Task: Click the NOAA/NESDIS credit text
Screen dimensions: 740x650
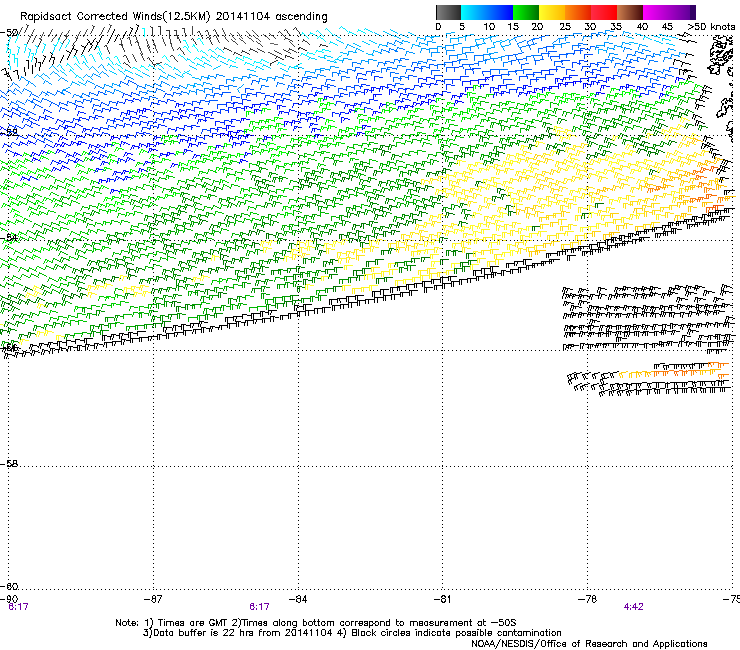Action: click(x=589, y=644)
